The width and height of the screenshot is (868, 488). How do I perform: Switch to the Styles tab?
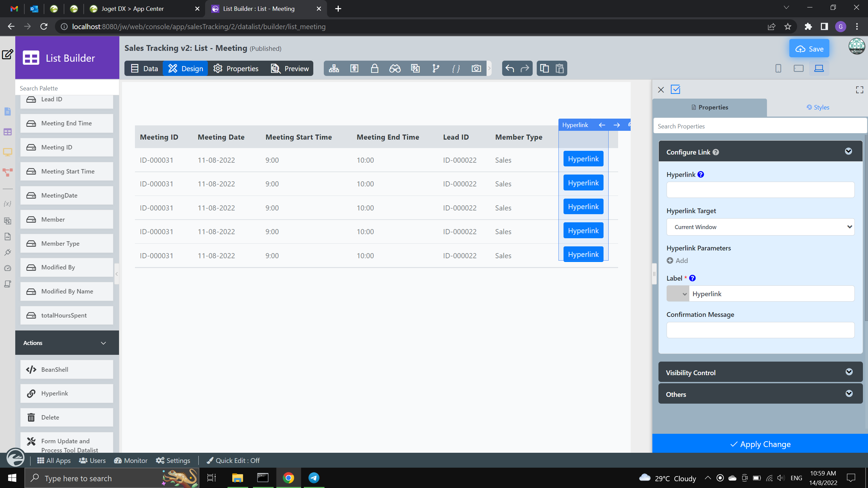coord(817,107)
